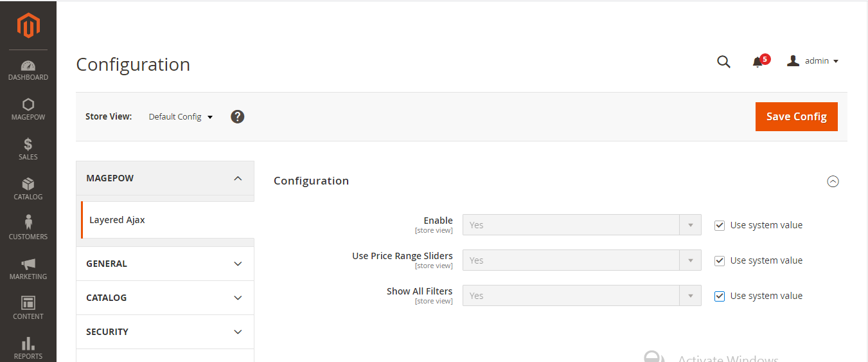Select the Layered Ajax tab item
The image size is (868, 362).
point(118,220)
